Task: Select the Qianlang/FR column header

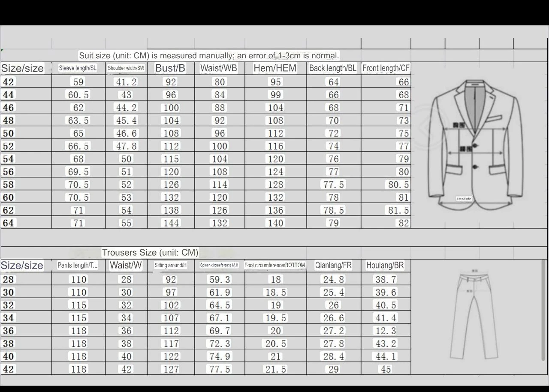Action: 333,265
